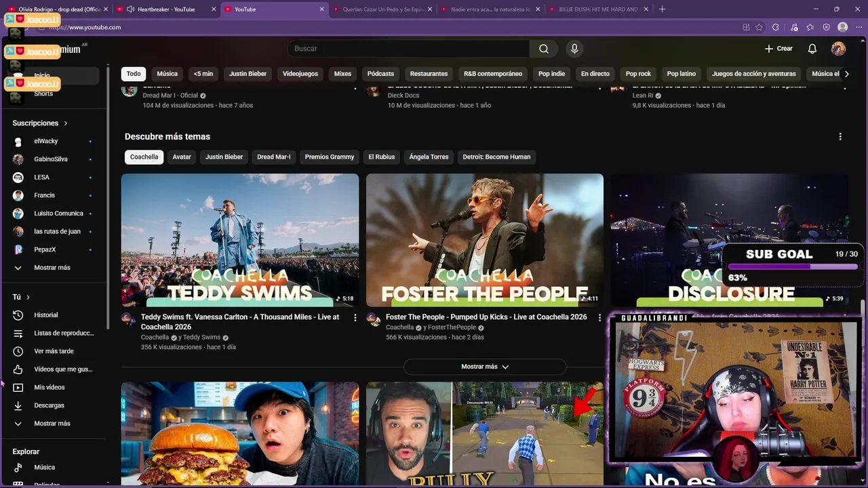Click the tracking prevention shield icon
This screenshot has width=868, height=488.
coord(827,27)
